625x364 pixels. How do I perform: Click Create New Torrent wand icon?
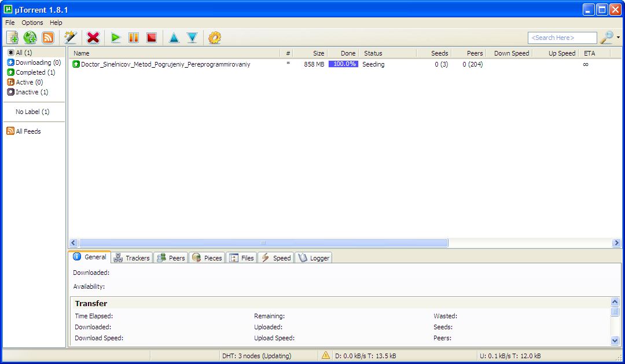[71, 38]
